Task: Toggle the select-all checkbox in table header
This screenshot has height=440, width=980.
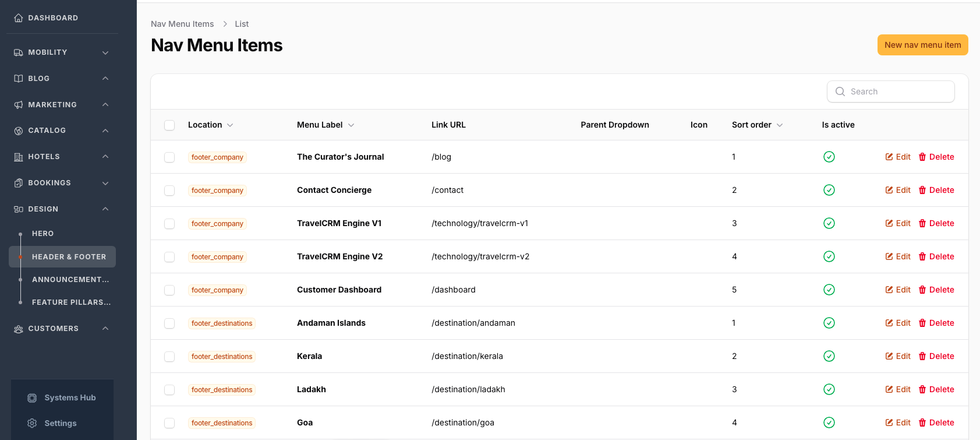Action: click(x=169, y=125)
